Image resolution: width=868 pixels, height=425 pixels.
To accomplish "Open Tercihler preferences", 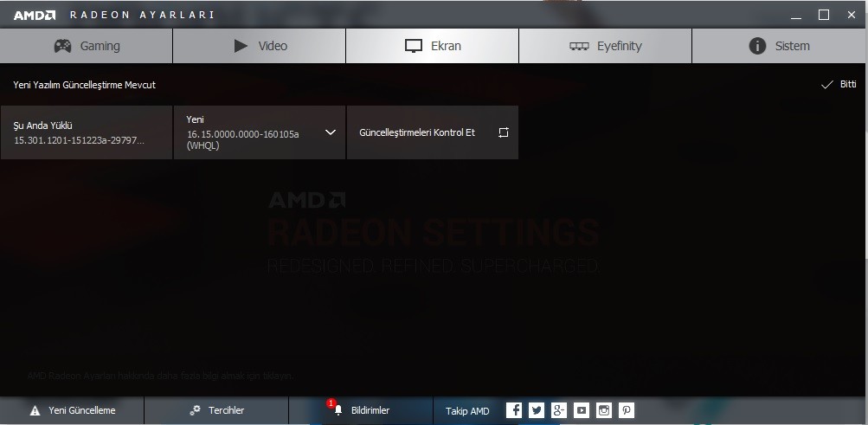I will pos(216,410).
